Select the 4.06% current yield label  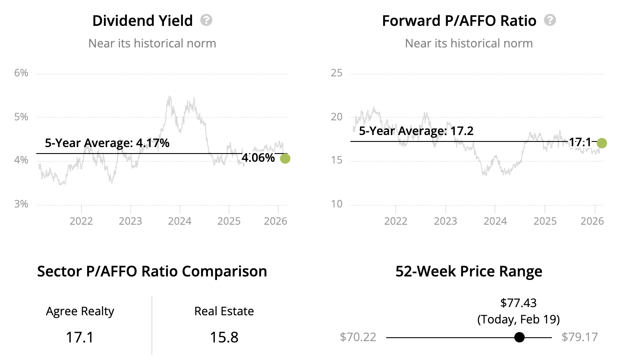[x=258, y=158]
